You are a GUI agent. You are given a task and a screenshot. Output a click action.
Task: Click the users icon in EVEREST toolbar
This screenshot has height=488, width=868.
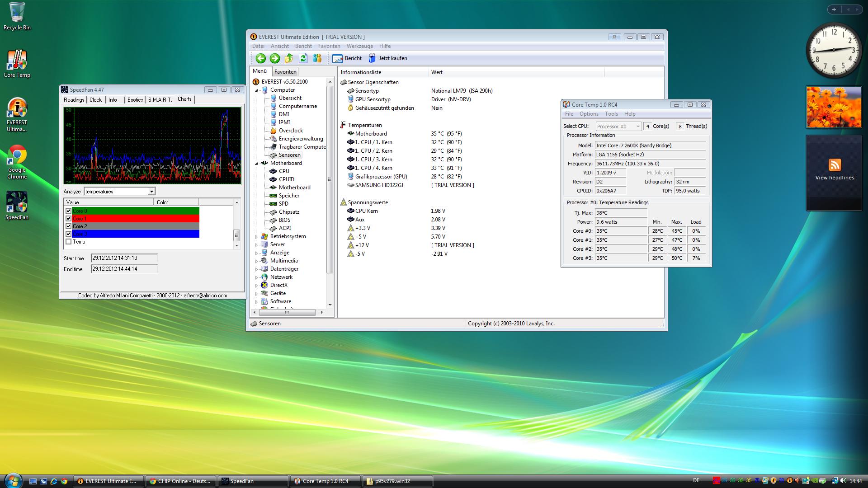coord(317,58)
